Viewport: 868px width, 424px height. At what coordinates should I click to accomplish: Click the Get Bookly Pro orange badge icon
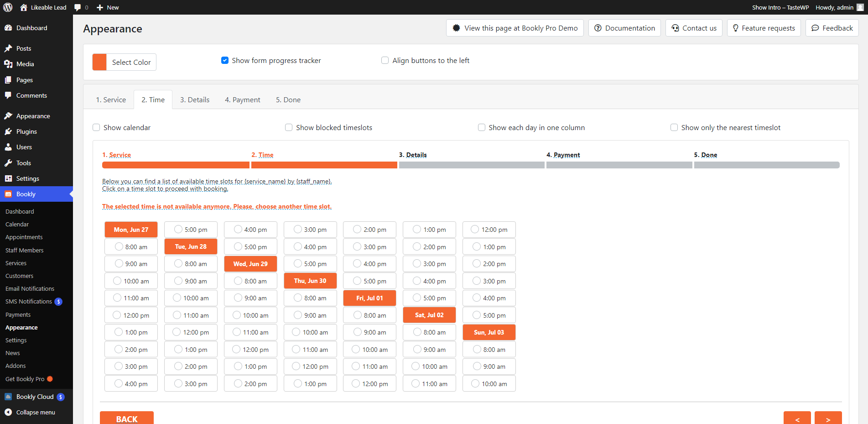coord(50,379)
